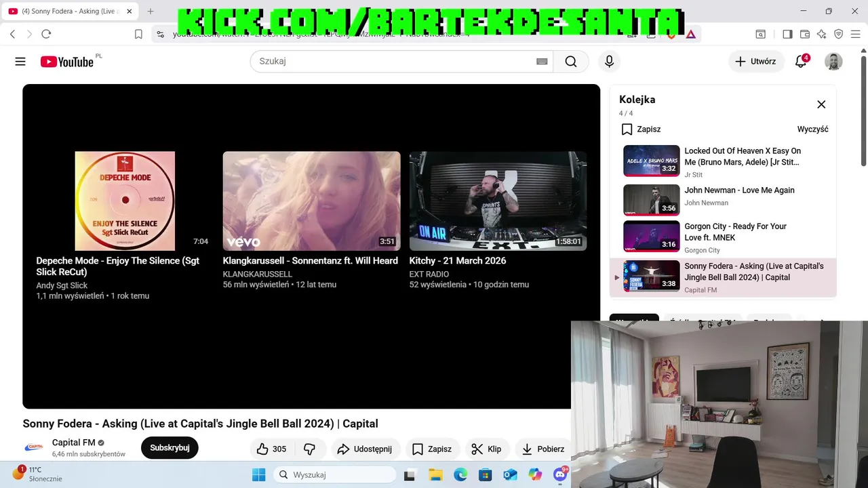Open the browser AI sparkle icon
Image resolution: width=868 pixels, height=488 pixels.
tap(822, 34)
